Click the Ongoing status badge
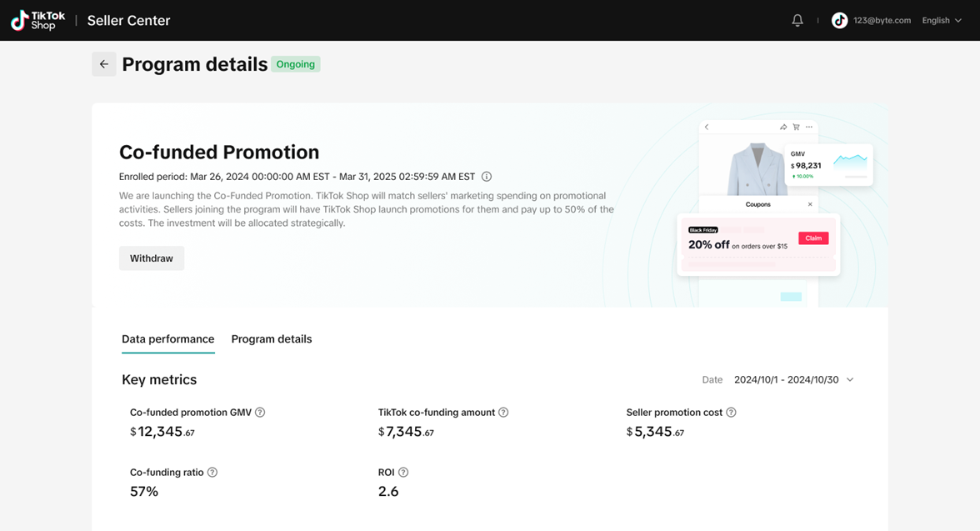The image size is (980, 531). (296, 64)
